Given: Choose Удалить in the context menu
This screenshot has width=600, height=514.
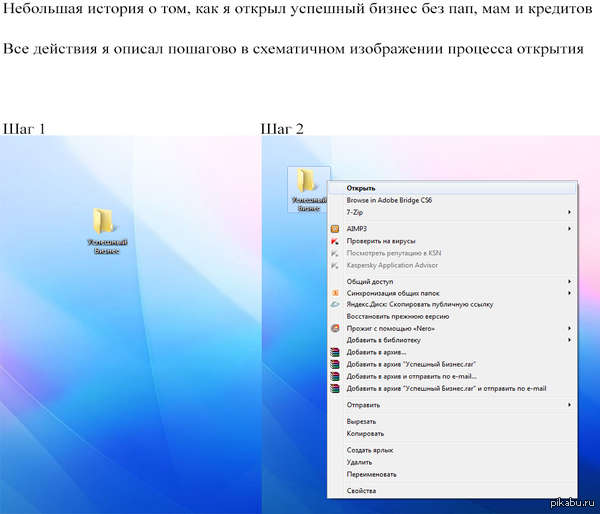Looking at the screenshot, I should pyautogui.click(x=452, y=462).
